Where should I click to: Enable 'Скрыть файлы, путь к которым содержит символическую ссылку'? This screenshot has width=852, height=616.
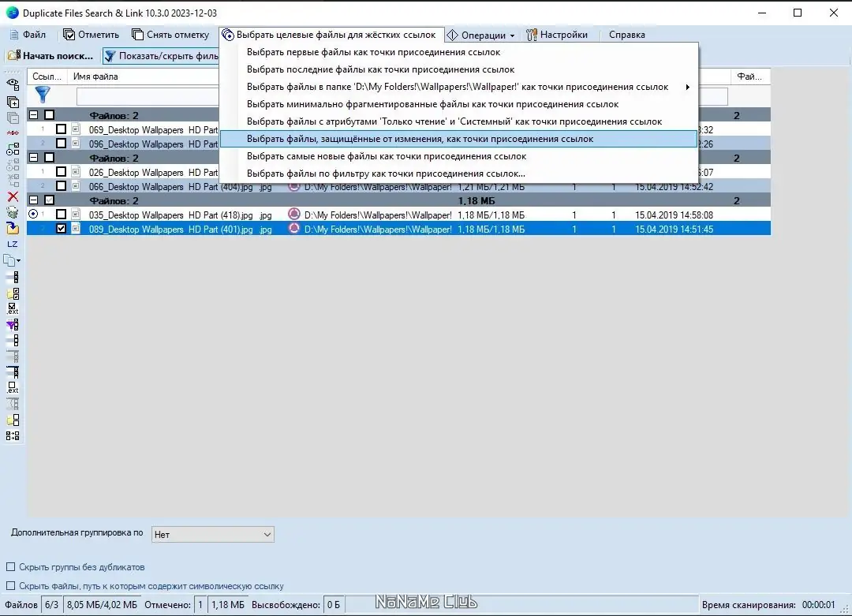point(10,585)
